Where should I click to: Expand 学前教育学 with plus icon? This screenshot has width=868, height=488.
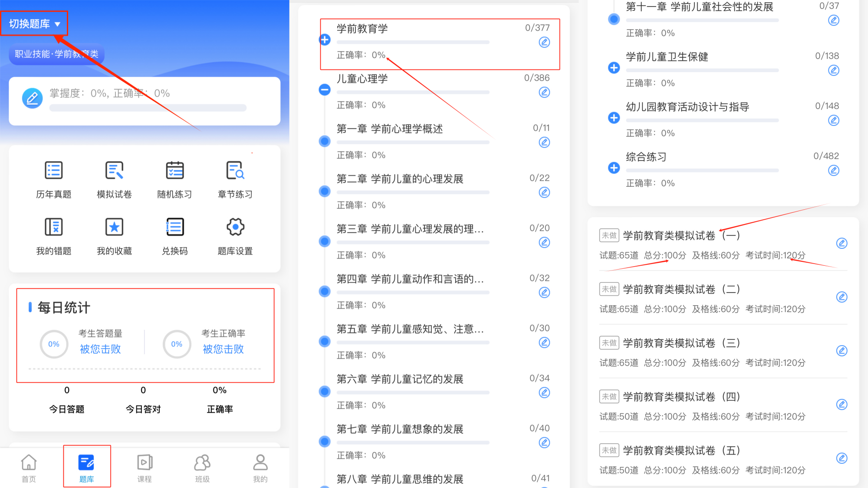click(x=325, y=40)
